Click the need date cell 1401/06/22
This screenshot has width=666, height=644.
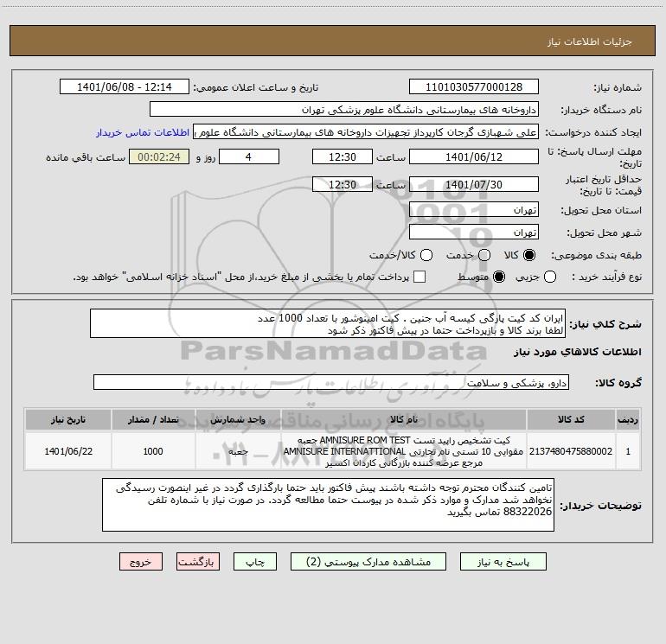pyautogui.click(x=68, y=451)
